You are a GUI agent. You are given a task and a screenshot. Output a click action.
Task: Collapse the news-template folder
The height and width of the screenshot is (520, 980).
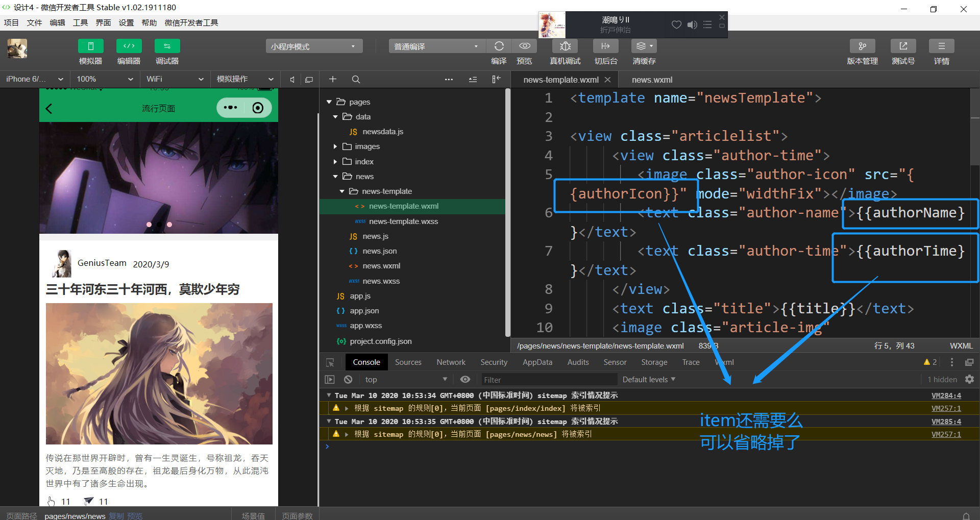pyautogui.click(x=342, y=191)
